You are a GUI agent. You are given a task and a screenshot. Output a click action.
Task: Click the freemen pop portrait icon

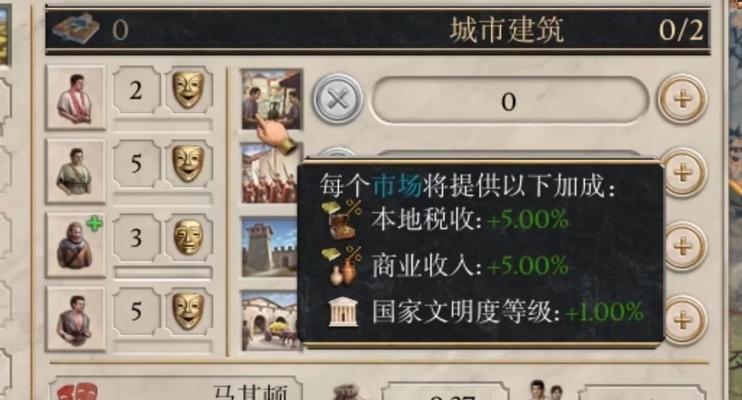[x=76, y=171]
